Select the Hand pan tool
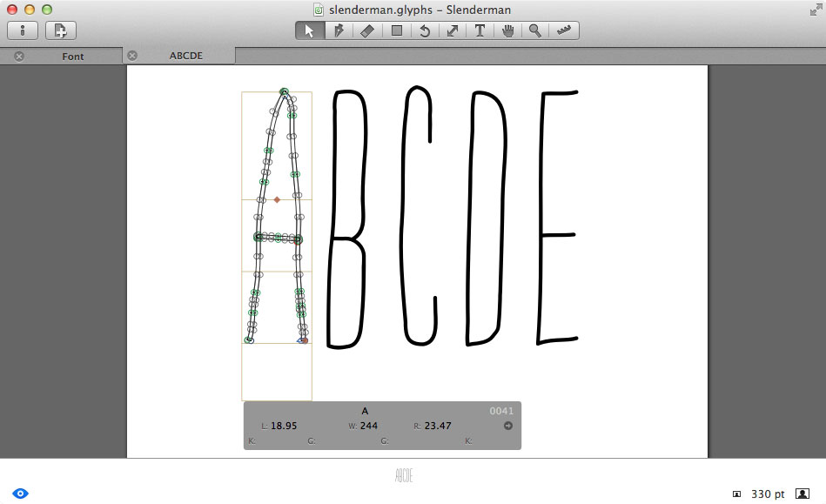 pos(507,30)
